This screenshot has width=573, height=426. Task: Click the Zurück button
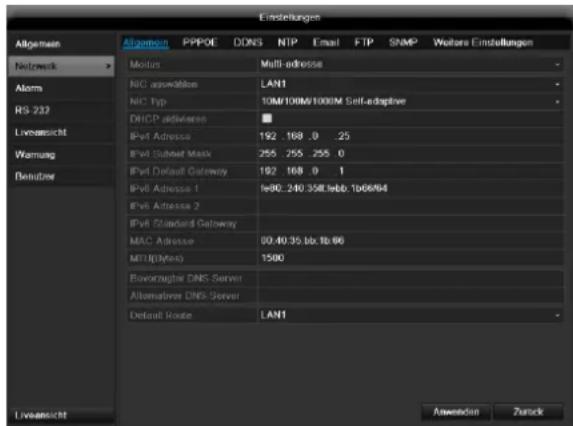(528, 412)
